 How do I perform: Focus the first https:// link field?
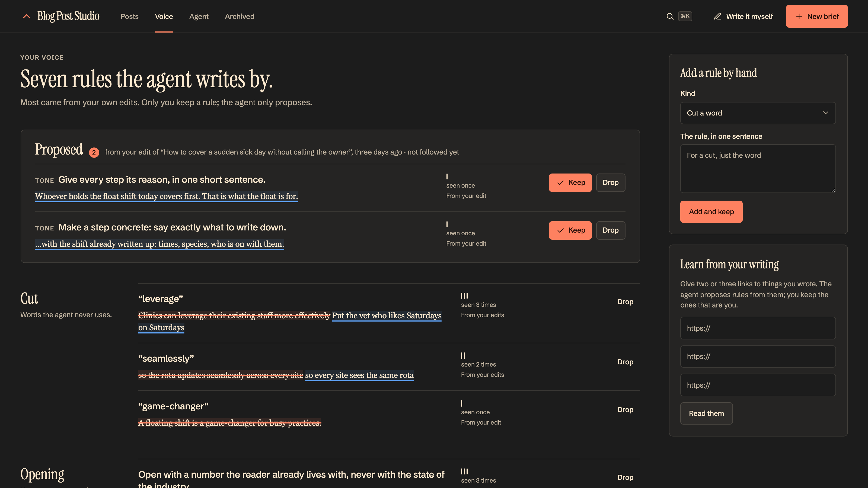(x=758, y=328)
